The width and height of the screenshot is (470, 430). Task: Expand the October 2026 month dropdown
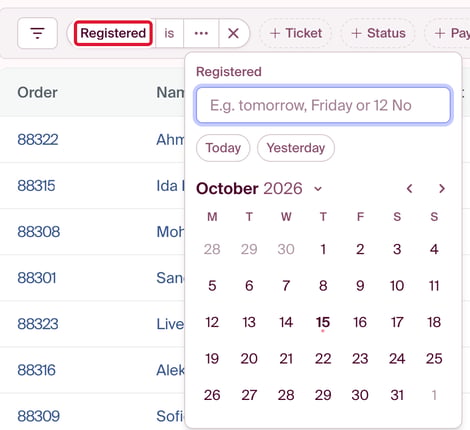[318, 189]
